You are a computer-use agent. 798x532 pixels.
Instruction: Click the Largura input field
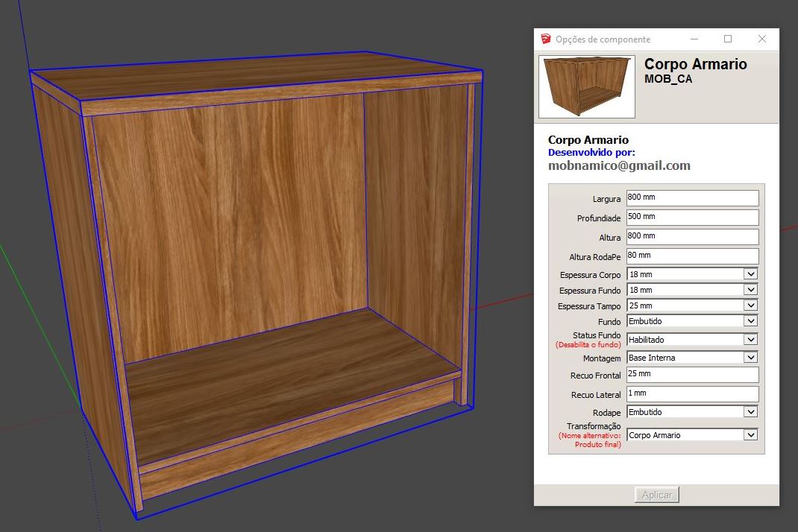(691, 198)
